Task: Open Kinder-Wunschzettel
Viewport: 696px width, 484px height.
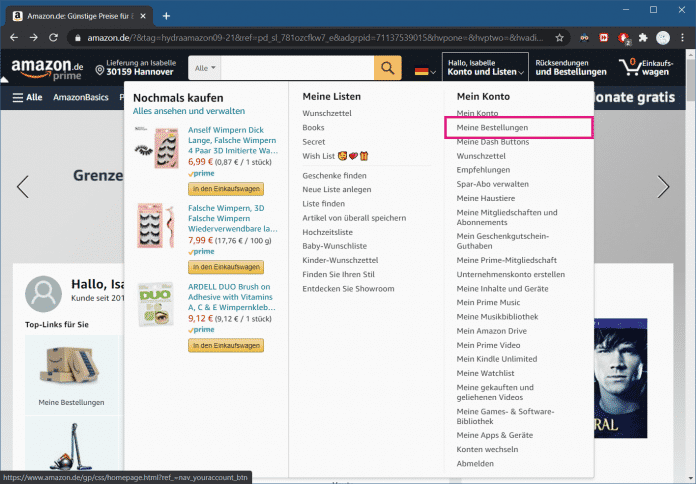Action: pos(340,260)
